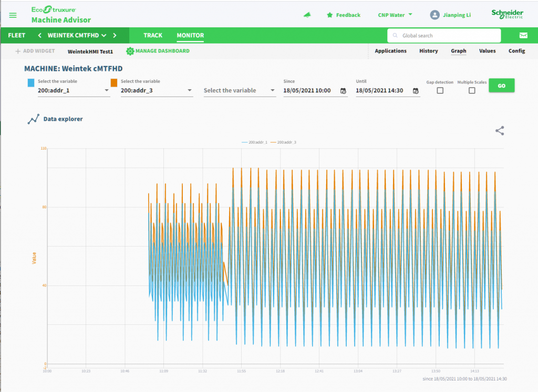Click the orange 200:addr_3 color swatch
The image size is (538, 392).
pyautogui.click(x=114, y=82)
